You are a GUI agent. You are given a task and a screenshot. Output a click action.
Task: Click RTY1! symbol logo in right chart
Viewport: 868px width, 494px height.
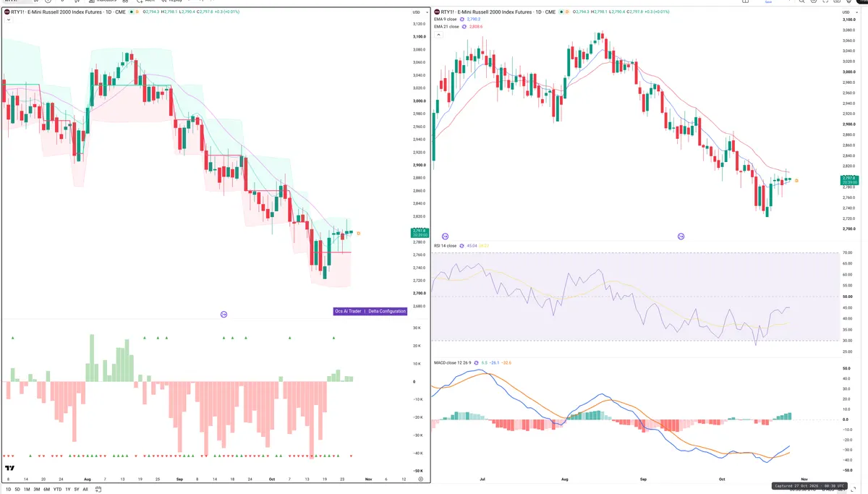tap(437, 12)
